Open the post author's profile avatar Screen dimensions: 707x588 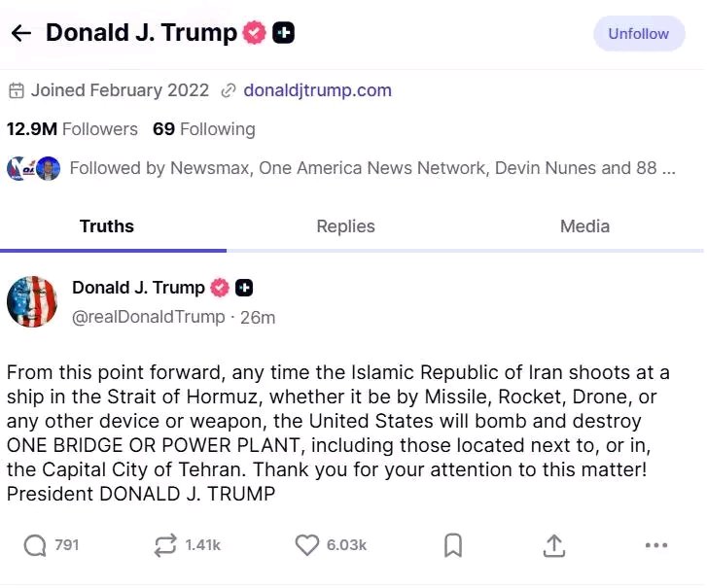[32, 302]
